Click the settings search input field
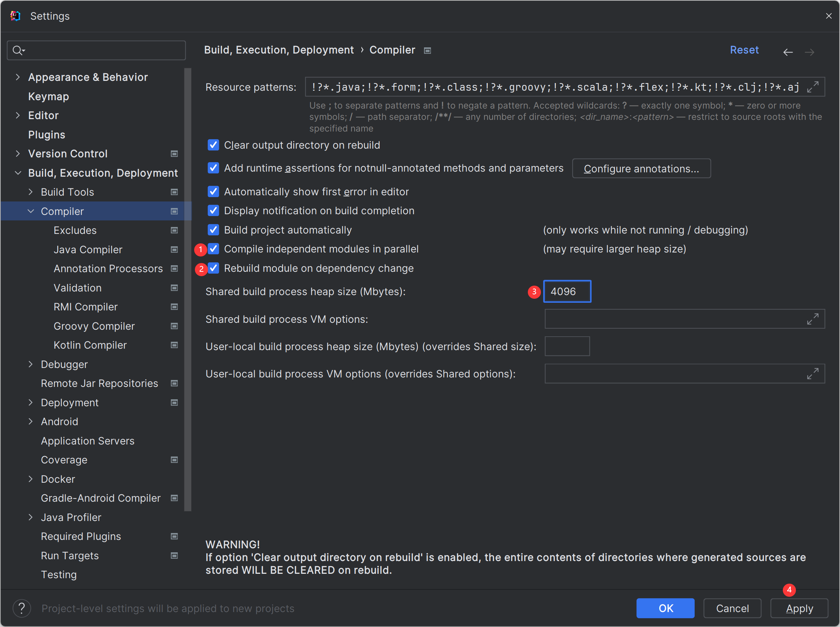 (97, 50)
